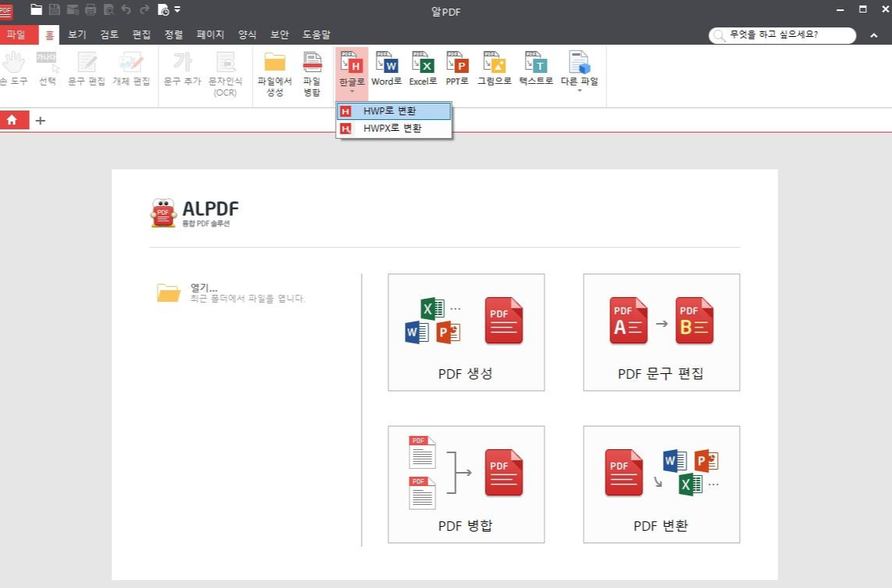This screenshot has height=588, width=892.
Task: Open the 다른 파일 conversion dropdown
Action: click(x=579, y=72)
